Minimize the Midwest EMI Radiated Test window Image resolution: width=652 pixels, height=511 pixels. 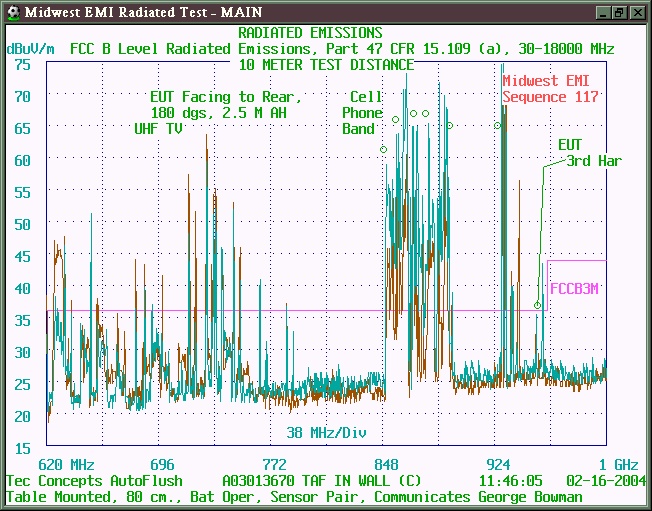pyautogui.click(x=602, y=12)
